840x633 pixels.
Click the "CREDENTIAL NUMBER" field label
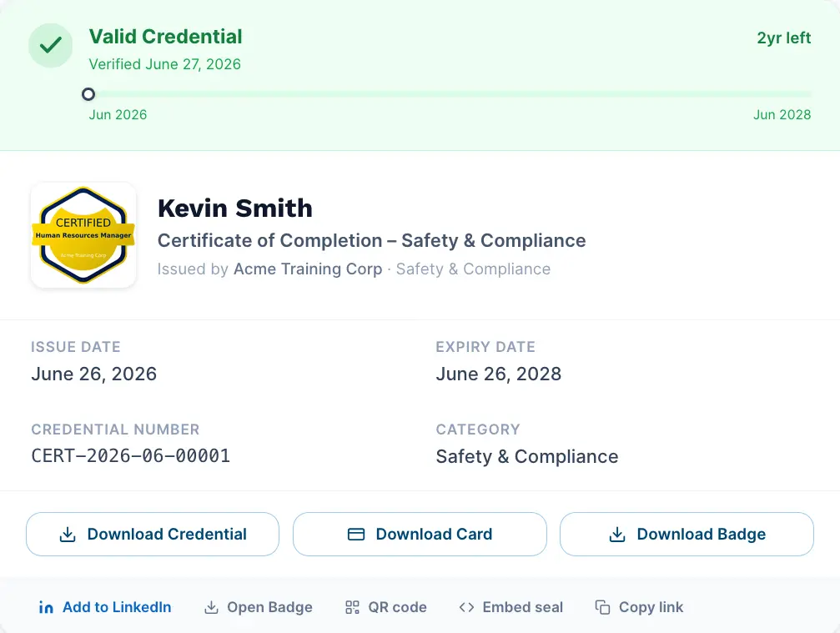(115, 430)
